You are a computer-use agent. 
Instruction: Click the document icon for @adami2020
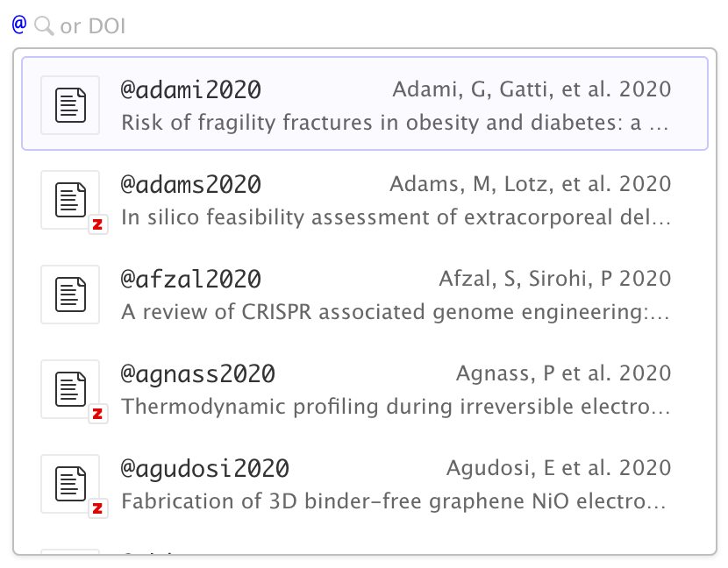70,105
